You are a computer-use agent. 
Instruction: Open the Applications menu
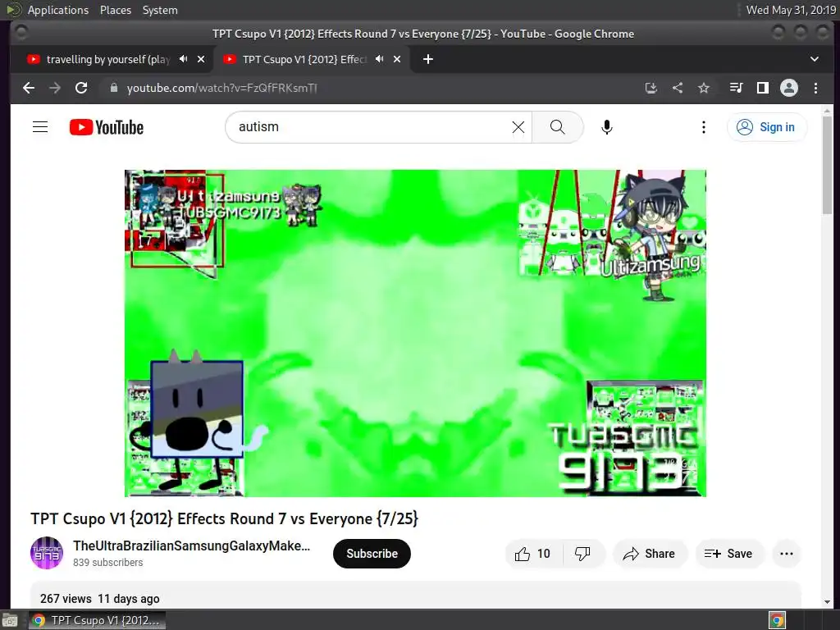58,10
